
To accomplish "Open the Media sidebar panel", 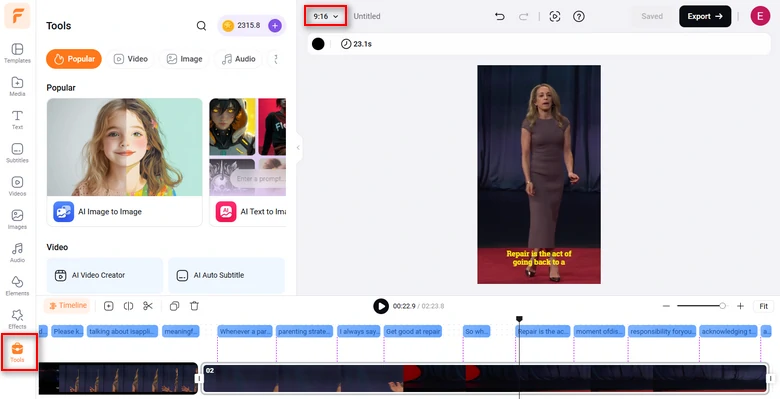I will click(17, 87).
